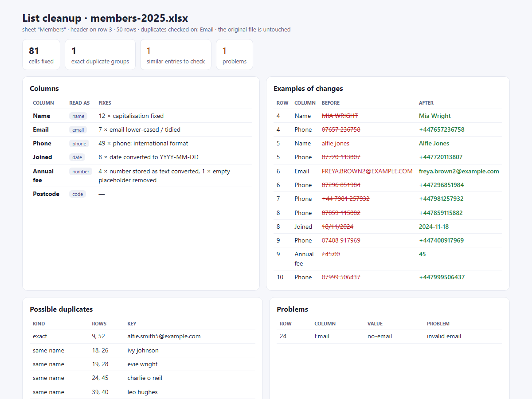Click the "exact duplicate groups" summary card
532x399 pixels.
pos(100,55)
